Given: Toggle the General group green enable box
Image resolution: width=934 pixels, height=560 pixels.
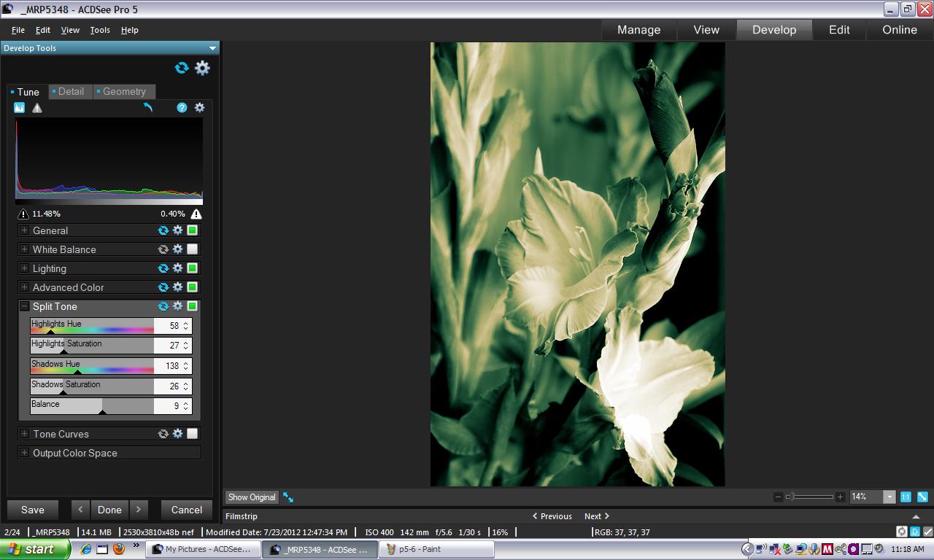Looking at the screenshot, I should click(x=192, y=230).
